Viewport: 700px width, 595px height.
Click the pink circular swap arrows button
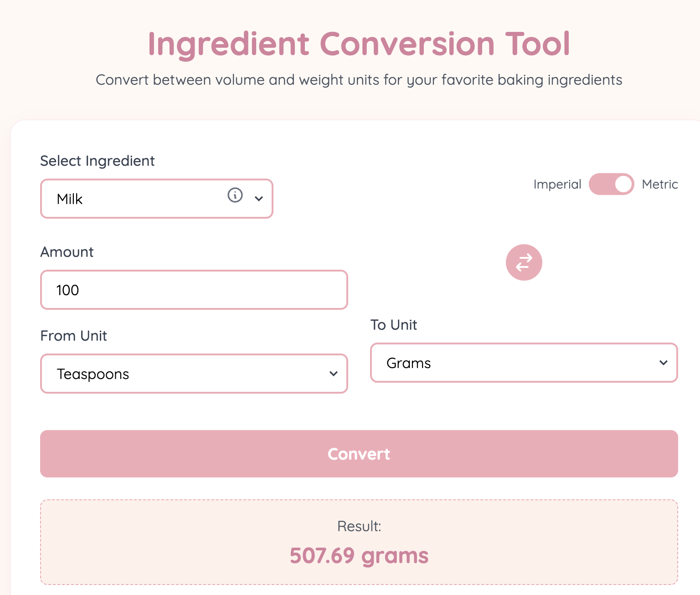pos(524,262)
